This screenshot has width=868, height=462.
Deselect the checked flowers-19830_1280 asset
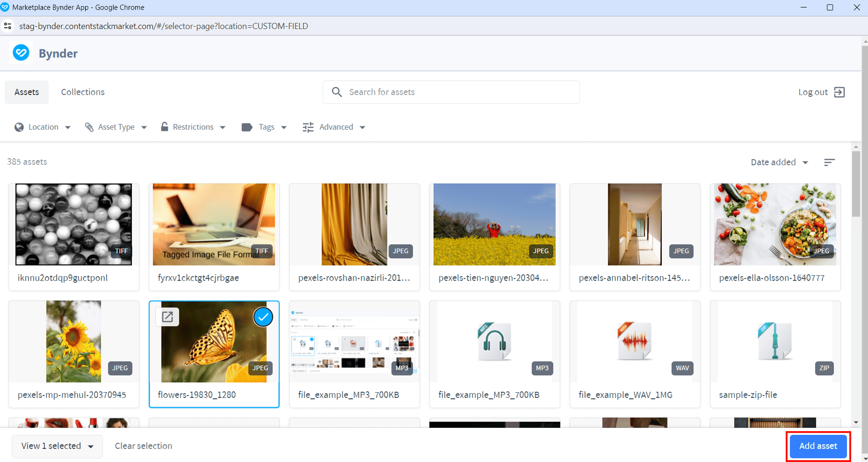[x=263, y=317]
